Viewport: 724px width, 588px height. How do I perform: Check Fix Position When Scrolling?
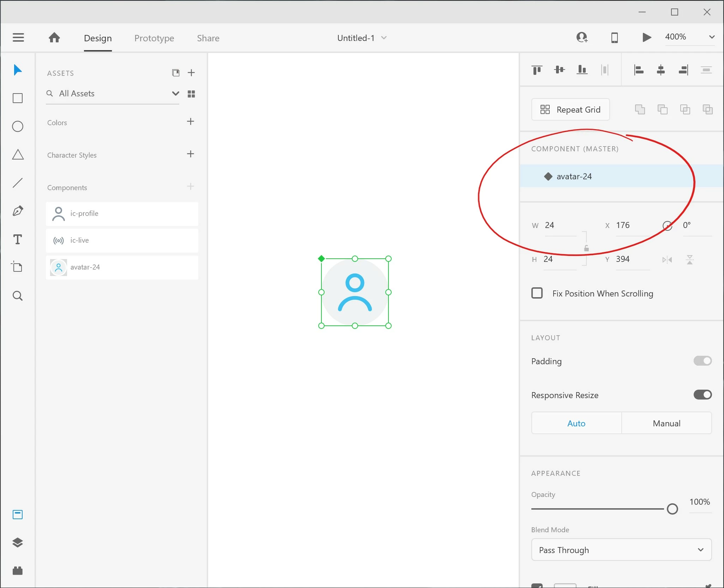[x=537, y=293]
